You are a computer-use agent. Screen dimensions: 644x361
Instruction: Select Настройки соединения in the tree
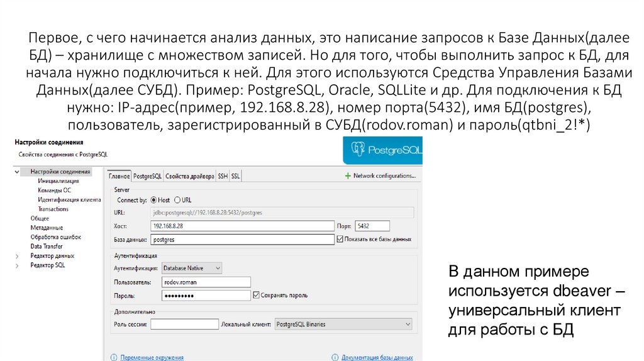pyautogui.click(x=60, y=172)
